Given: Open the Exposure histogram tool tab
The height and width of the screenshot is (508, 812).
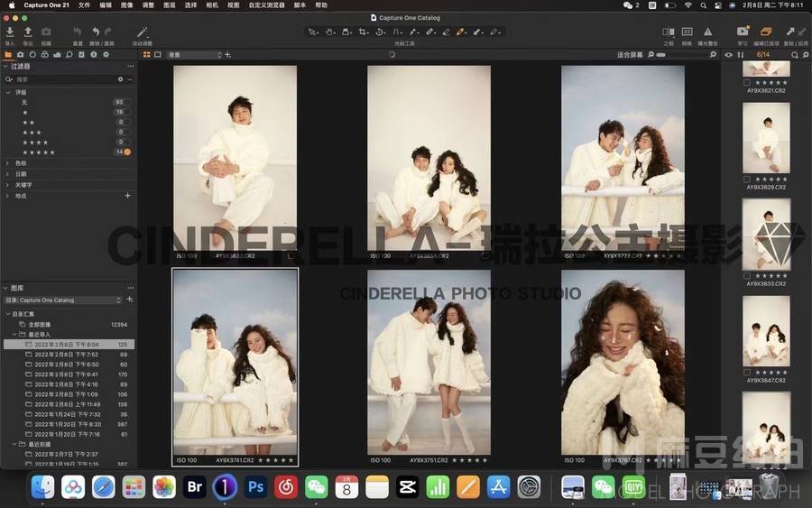Looking at the screenshot, I should [57, 54].
